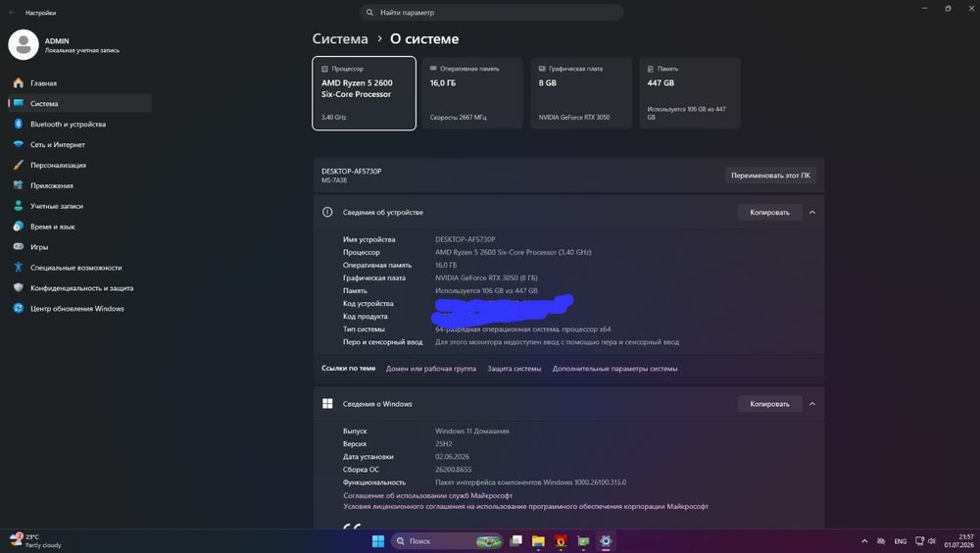Open Сеть и Интернет settings

(x=79, y=144)
